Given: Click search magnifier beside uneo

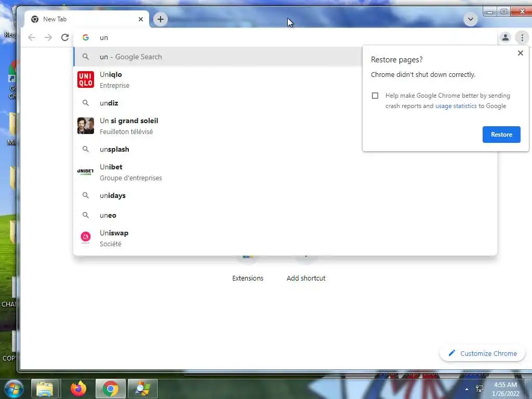Looking at the screenshot, I should (86, 215).
